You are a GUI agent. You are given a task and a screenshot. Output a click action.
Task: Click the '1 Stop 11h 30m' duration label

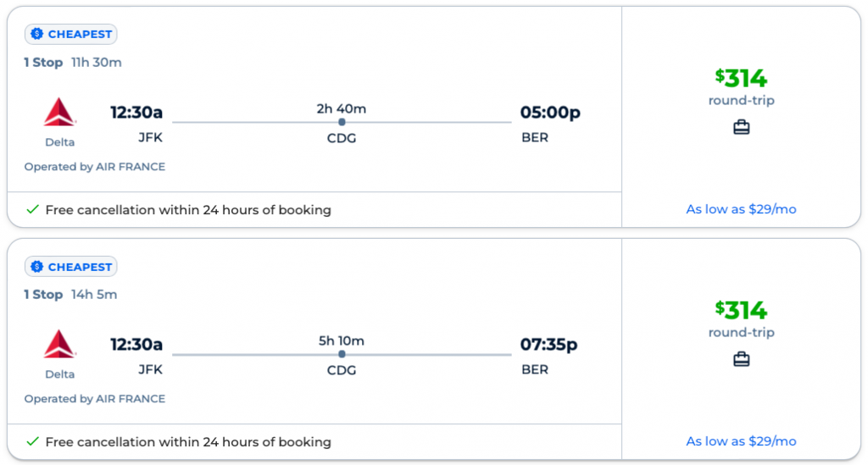tap(73, 63)
